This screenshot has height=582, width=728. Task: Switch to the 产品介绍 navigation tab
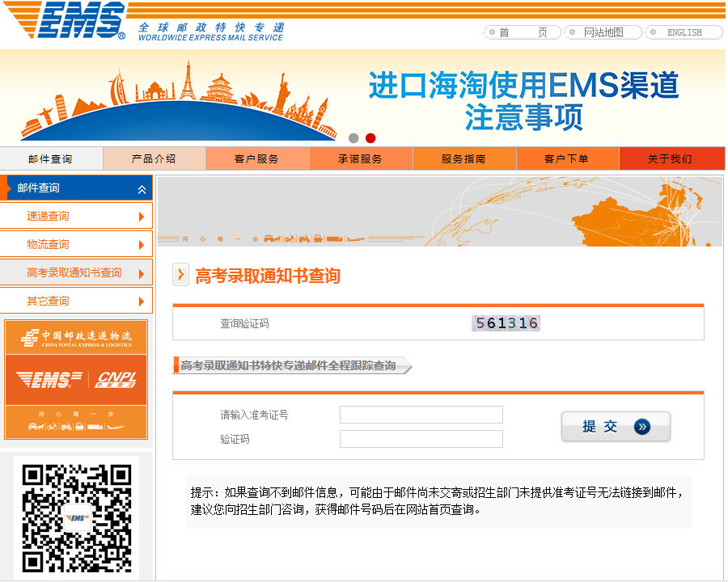pos(154,158)
